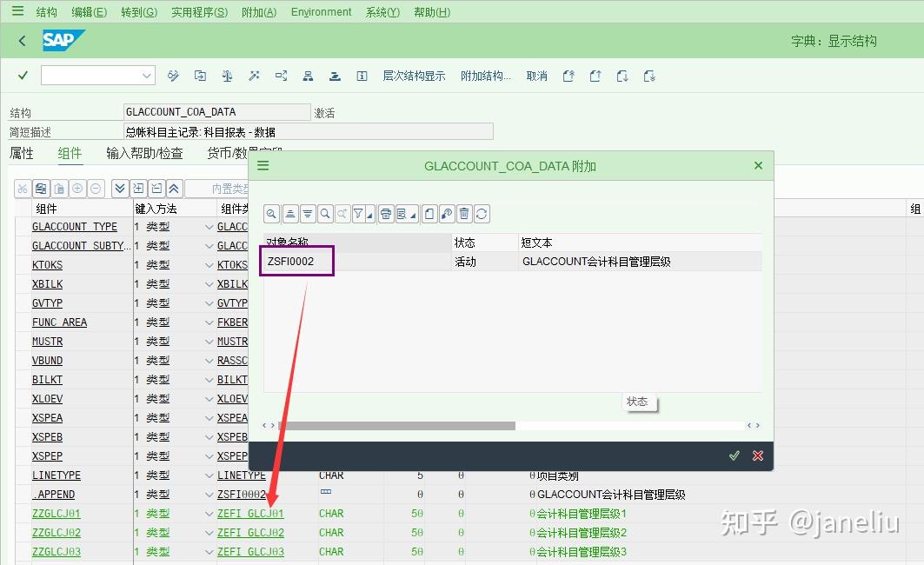Open the Environment menu
924x565 pixels.
click(321, 11)
